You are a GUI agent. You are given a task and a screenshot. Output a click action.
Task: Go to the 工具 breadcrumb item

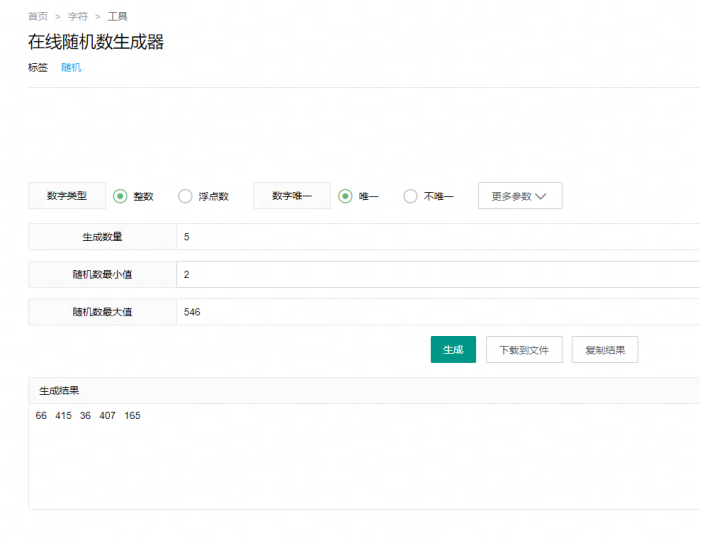[x=117, y=17]
